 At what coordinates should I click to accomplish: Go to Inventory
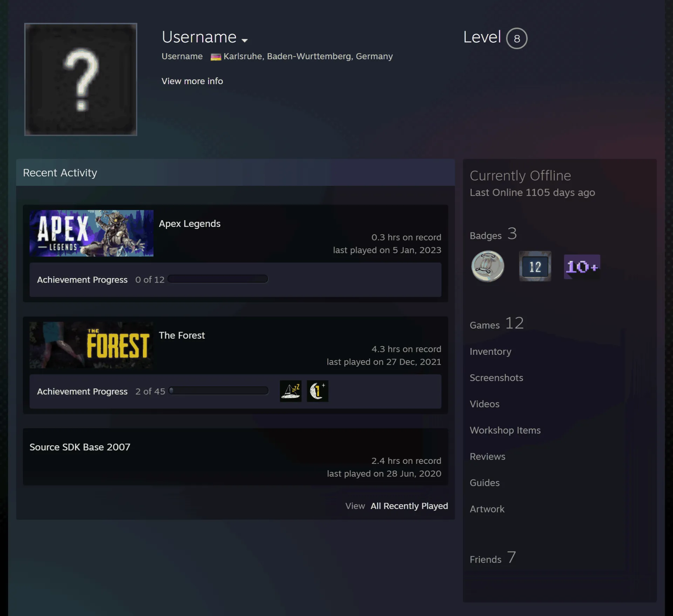[x=490, y=351]
